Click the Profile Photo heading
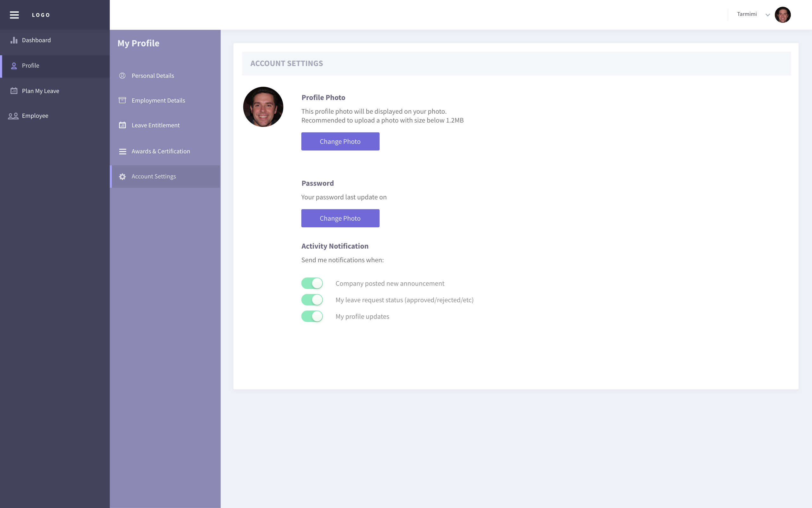This screenshot has width=812, height=508. click(323, 97)
